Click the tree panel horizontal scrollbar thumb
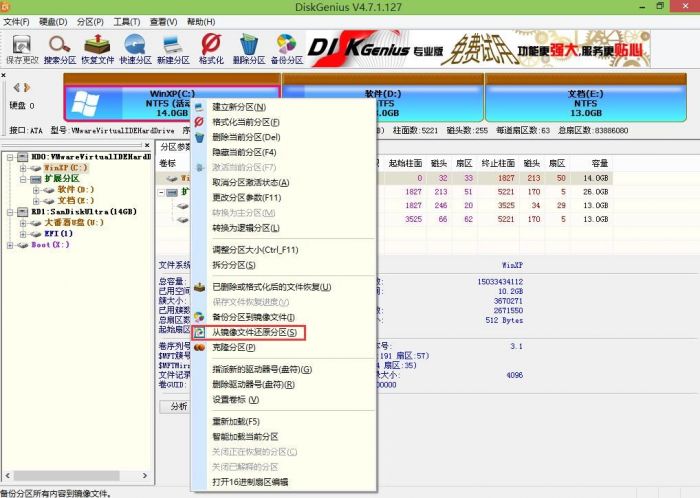This screenshot has width=700, height=498. coord(66,475)
